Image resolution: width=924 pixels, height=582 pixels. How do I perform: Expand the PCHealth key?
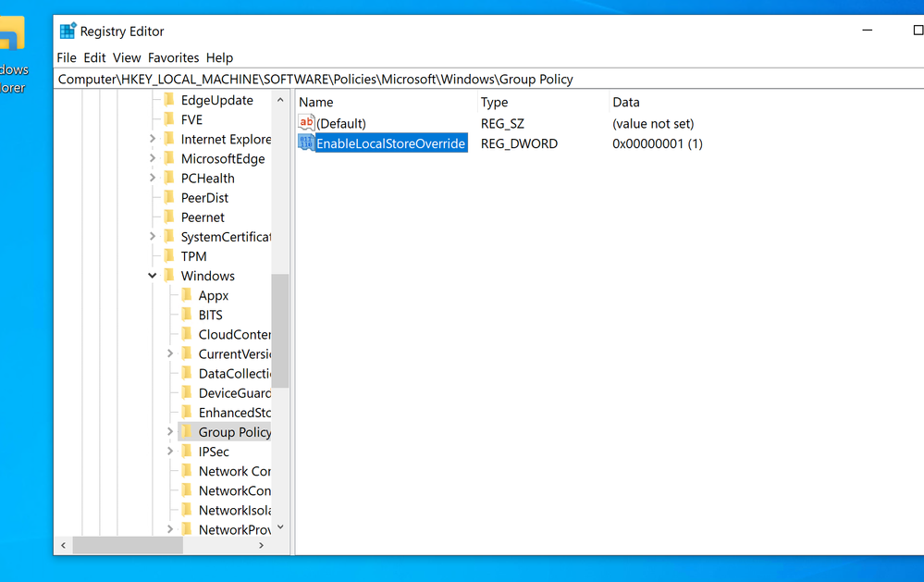(x=152, y=178)
